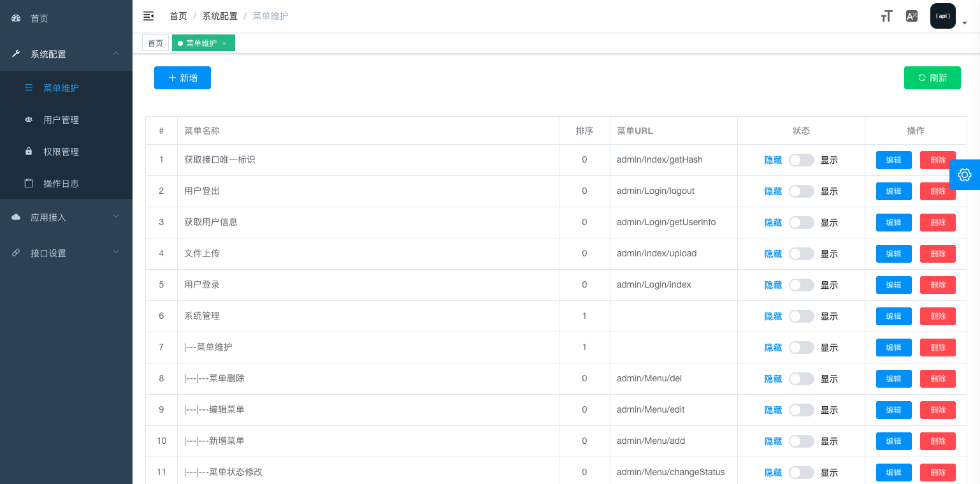Toggle status switch for 编辑菜单
980x484 pixels.
point(802,410)
